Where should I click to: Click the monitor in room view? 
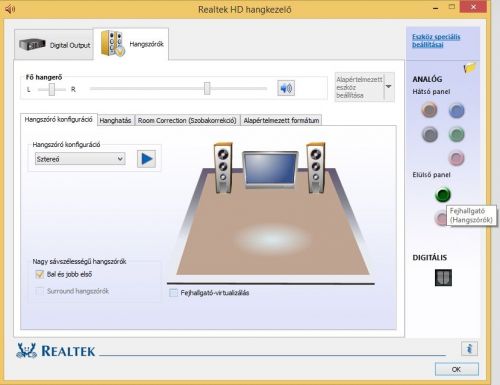pos(270,170)
